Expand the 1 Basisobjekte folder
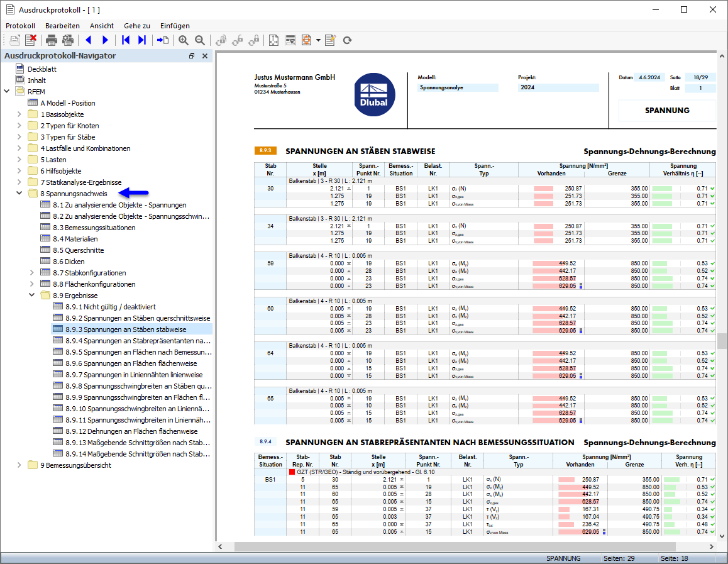 (19, 114)
